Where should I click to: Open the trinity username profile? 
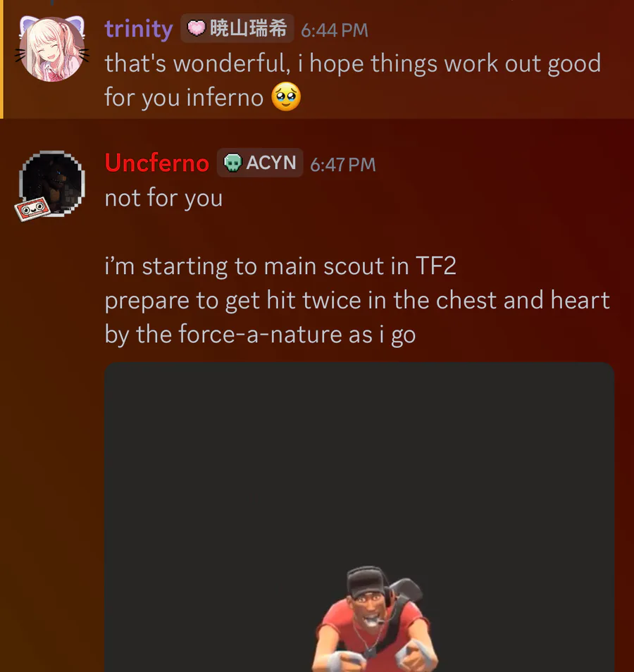coord(139,29)
